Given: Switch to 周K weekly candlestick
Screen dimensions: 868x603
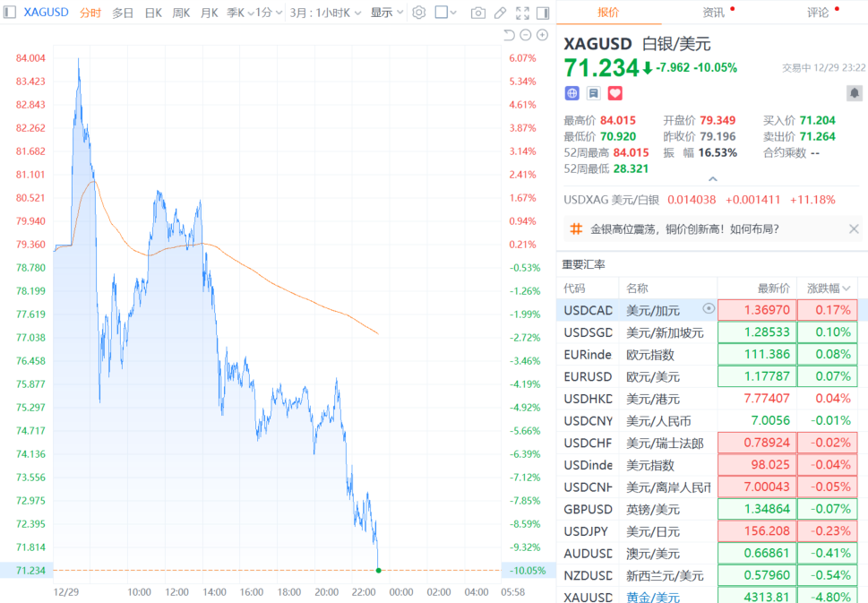Looking at the screenshot, I should coord(181,13).
